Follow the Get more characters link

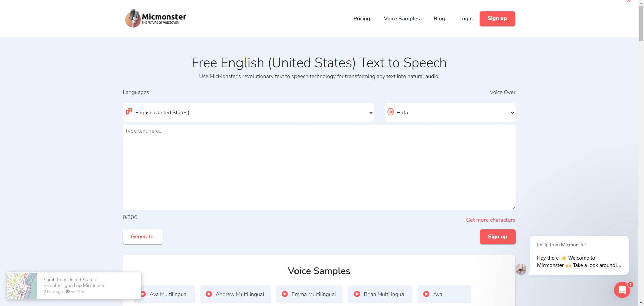pos(490,220)
